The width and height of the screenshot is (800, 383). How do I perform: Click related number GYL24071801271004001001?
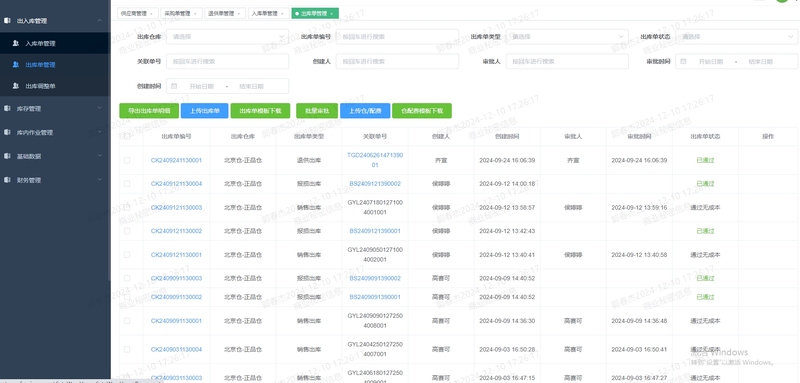(x=375, y=208)
